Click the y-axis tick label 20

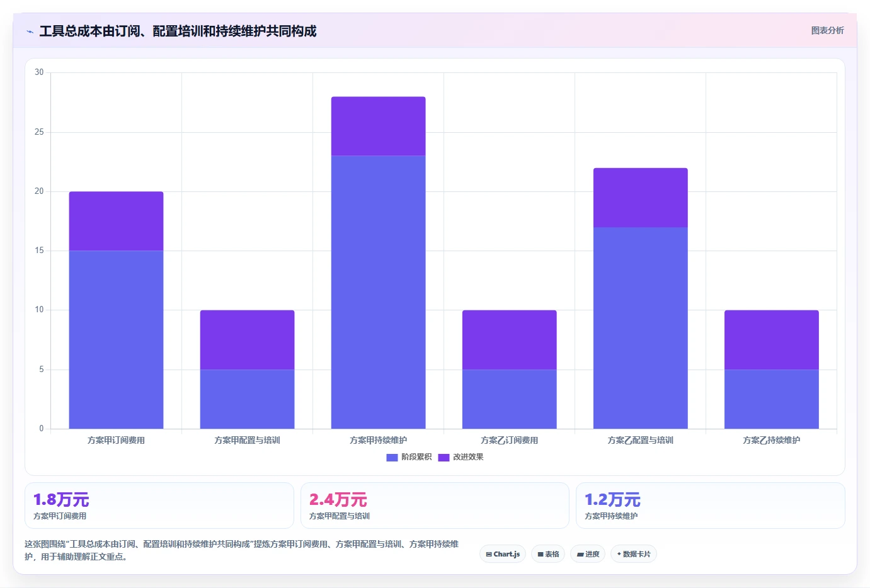39,191
